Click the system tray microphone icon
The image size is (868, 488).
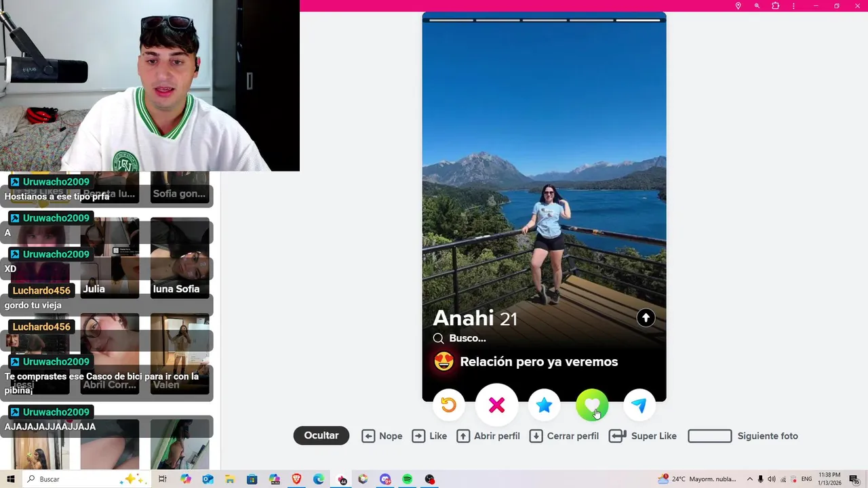[761, 479]
